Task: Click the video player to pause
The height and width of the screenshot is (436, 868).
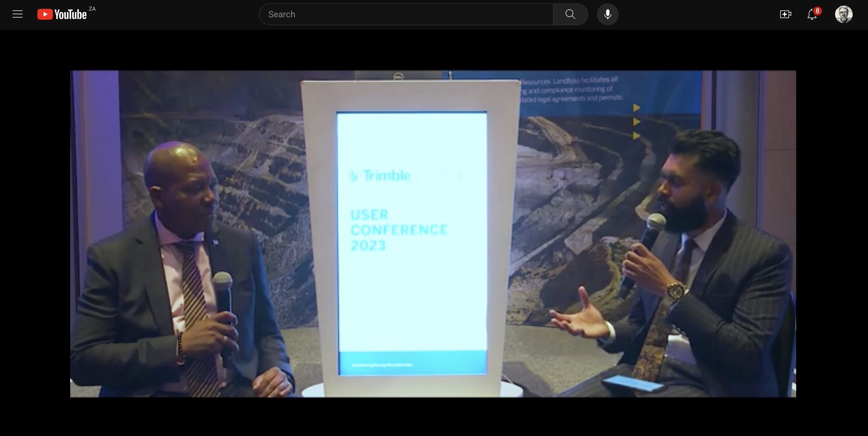Action: (433, 234)
